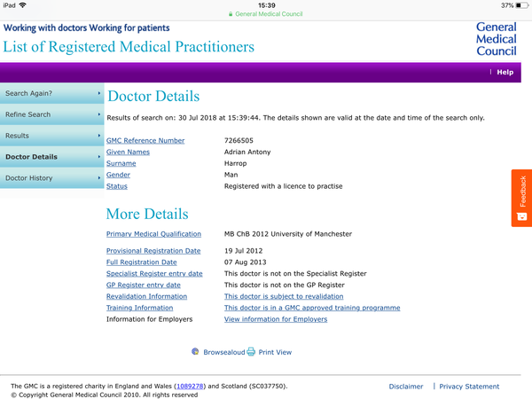
Task: Open Revalidation Information link
Action: click(x=146, y=296)
